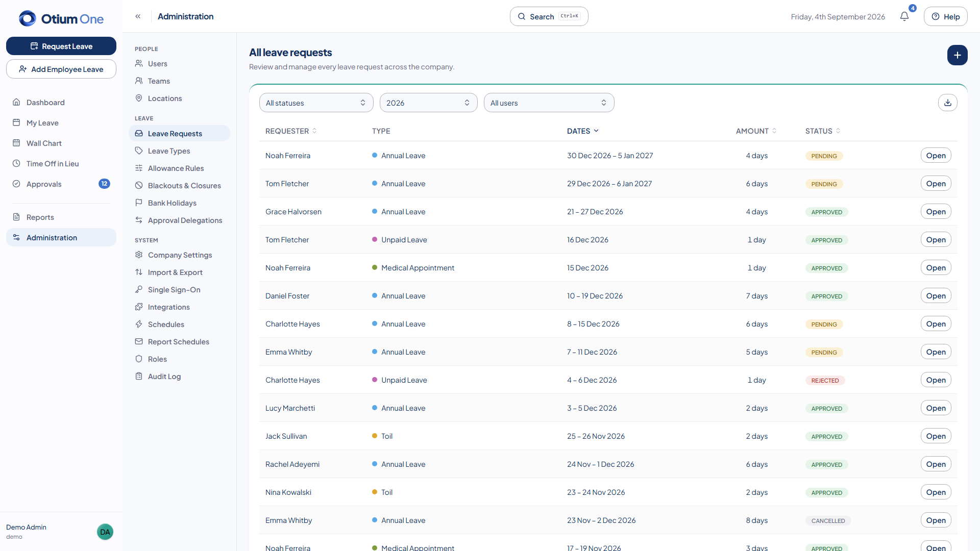Open Charlotte Hayes rejected unpaid leave

tap(936, 380)
